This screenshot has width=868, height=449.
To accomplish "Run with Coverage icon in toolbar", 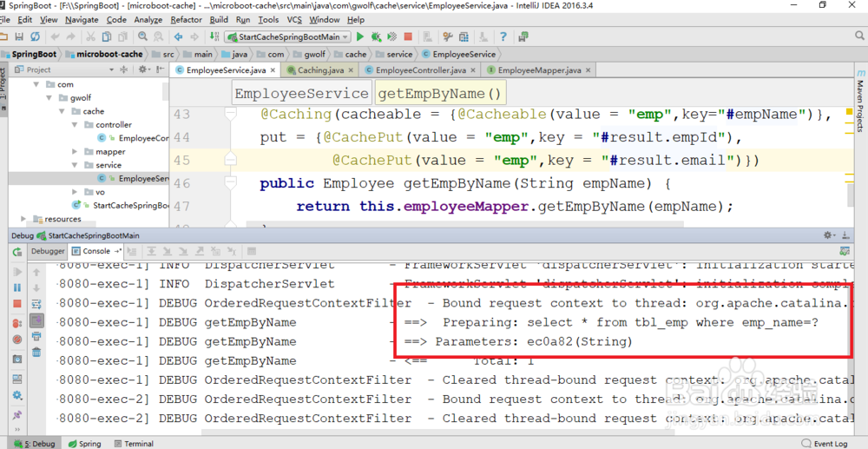I will pyautogui.click(x=392, y=37).
